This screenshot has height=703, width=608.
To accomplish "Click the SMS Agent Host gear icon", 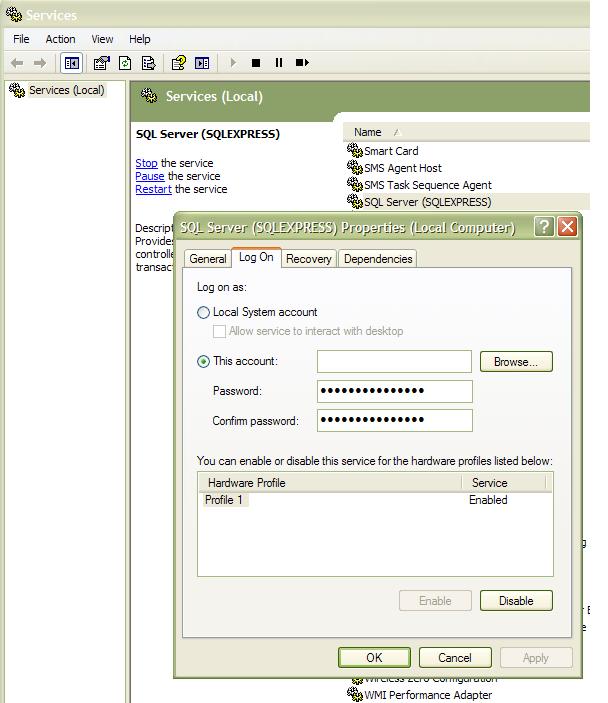I will coord(354,167).
